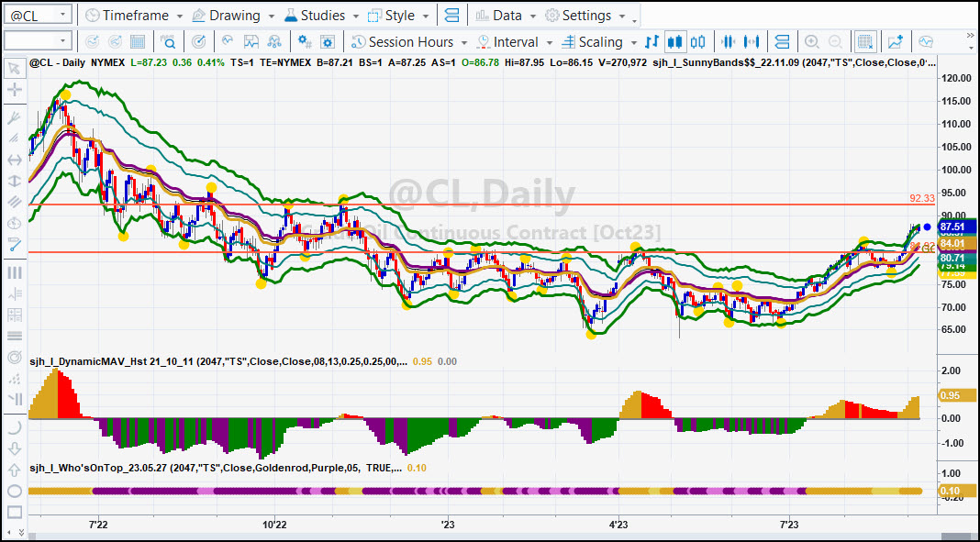
Task: Expand the Drawing dropdown arrow
Action: 271,16
